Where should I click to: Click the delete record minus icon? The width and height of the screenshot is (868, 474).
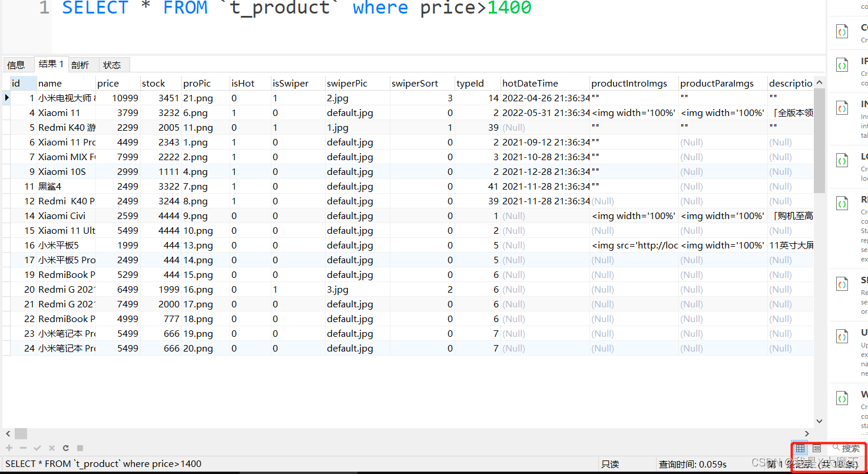click(23, 448)
